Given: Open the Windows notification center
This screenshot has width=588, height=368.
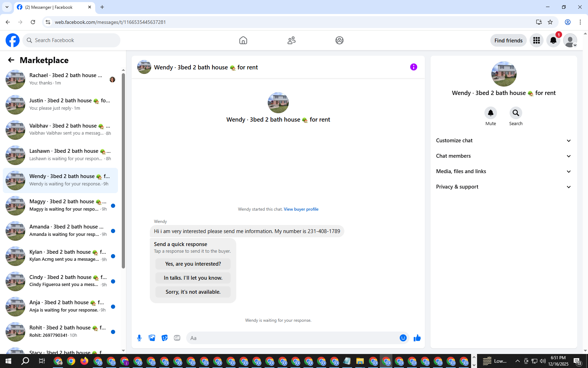Looking at the screenshot, I should [577, 361].
